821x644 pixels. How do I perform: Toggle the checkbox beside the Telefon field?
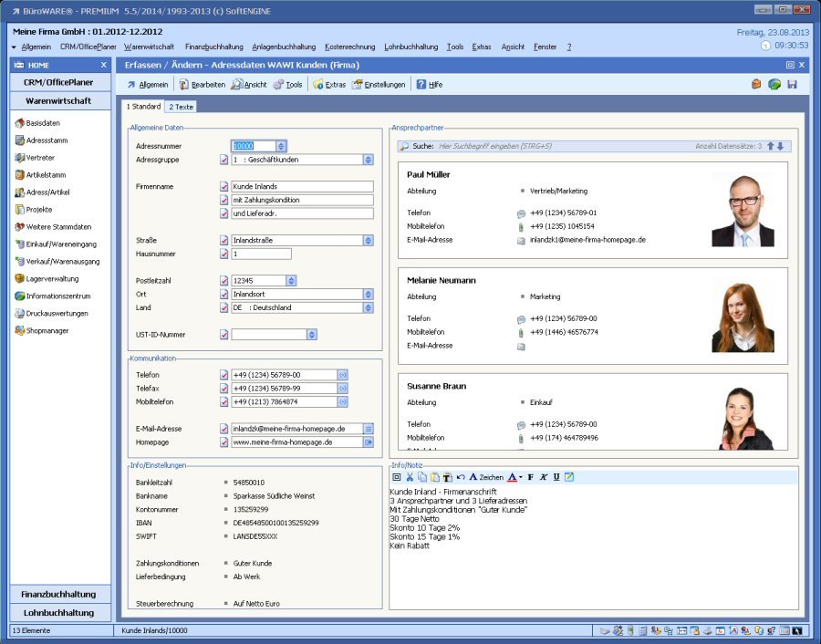click(x=224, y=375)
